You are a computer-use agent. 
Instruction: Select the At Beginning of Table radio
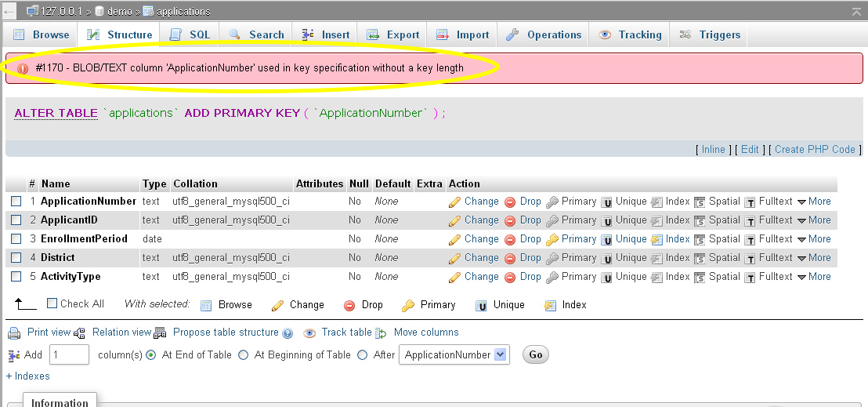tap(243, 355)
